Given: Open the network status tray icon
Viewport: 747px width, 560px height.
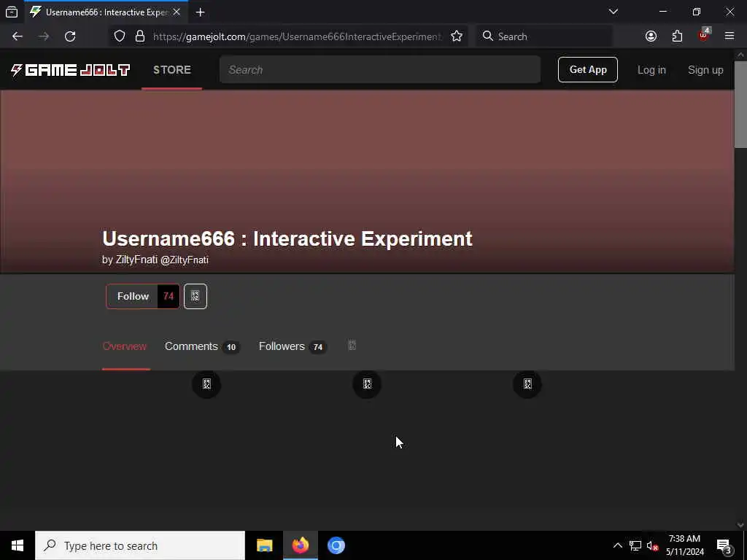Looking at the screenshot, I should point(635,545).
